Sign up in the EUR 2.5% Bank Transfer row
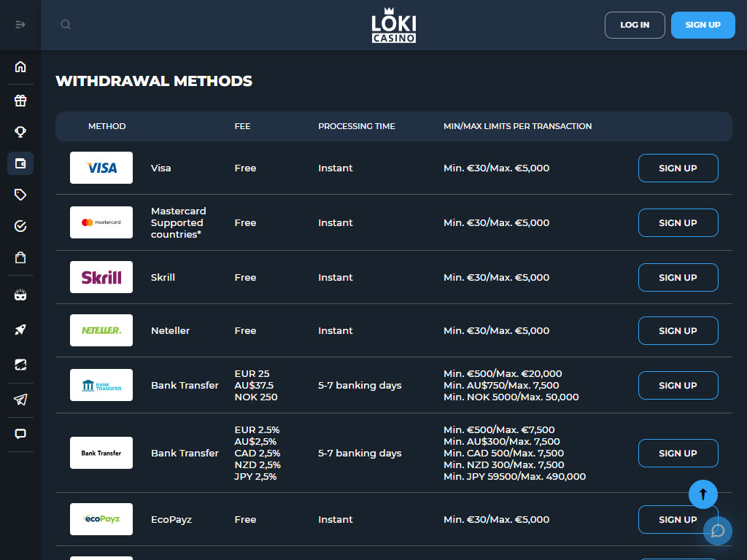 (678, 454)
